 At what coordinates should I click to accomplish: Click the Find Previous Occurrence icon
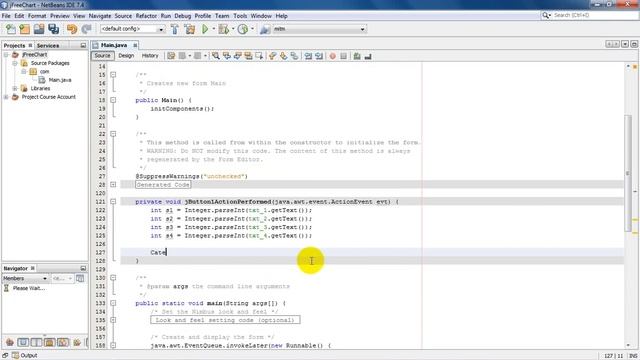pyautogui.click(x=227, y=56)
